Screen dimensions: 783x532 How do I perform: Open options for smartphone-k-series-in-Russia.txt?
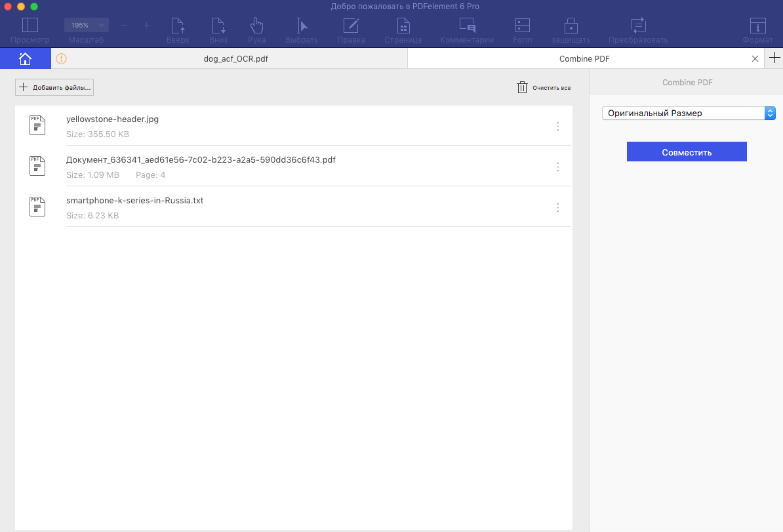[x=558, y=207]
